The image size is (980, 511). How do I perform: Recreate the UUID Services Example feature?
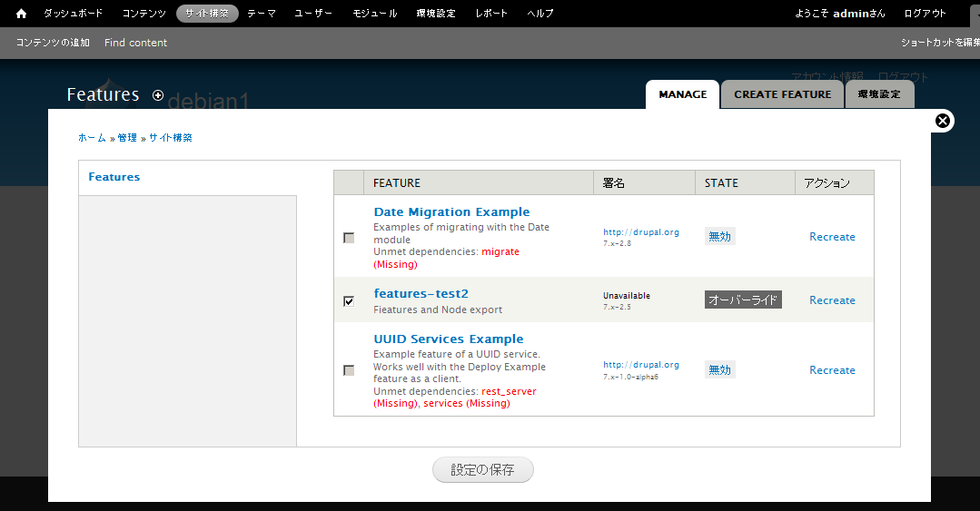(x=832, y=370)
